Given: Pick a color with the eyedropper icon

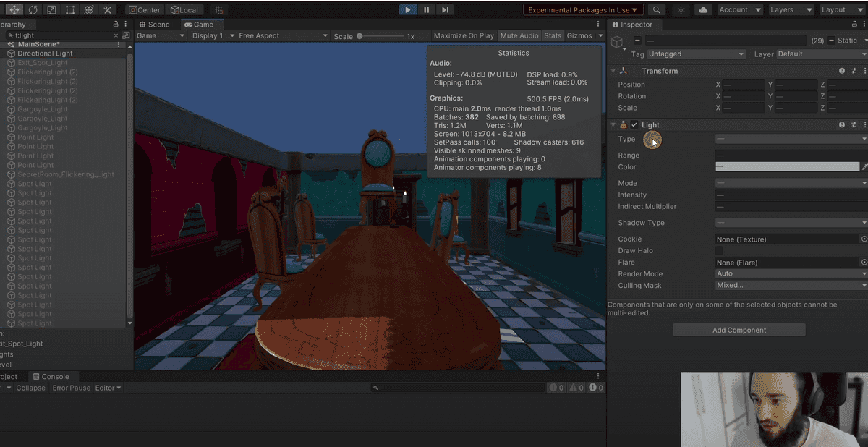Looking at the screenshot, I should coord(864,167).
